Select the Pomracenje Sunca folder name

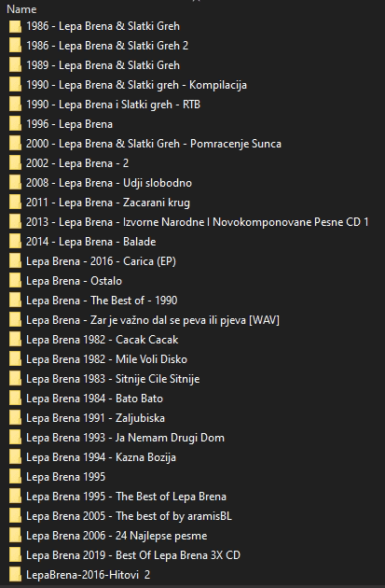point(154,144)
